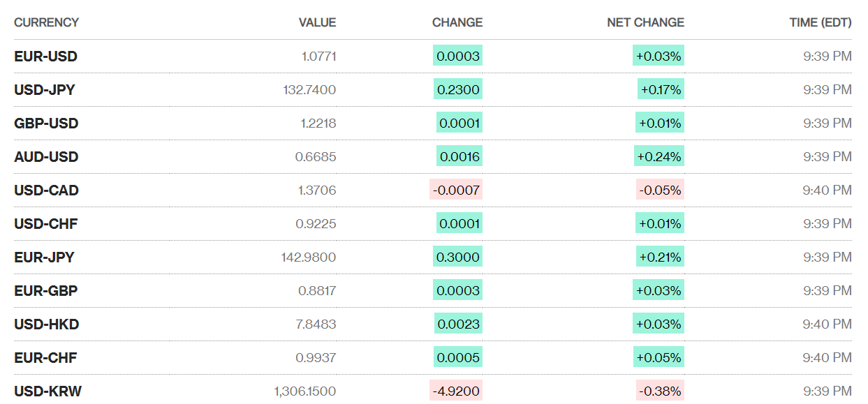Select the EUR-CHF pair link
This screenshot has width=868, height=404.
pyautogui.click(x=45, y=358)
